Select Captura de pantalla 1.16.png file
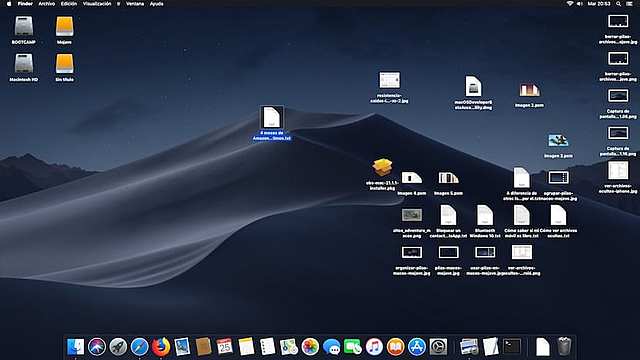Image resolution: width=640 pixels, height=360 pixels. point(618,133)
